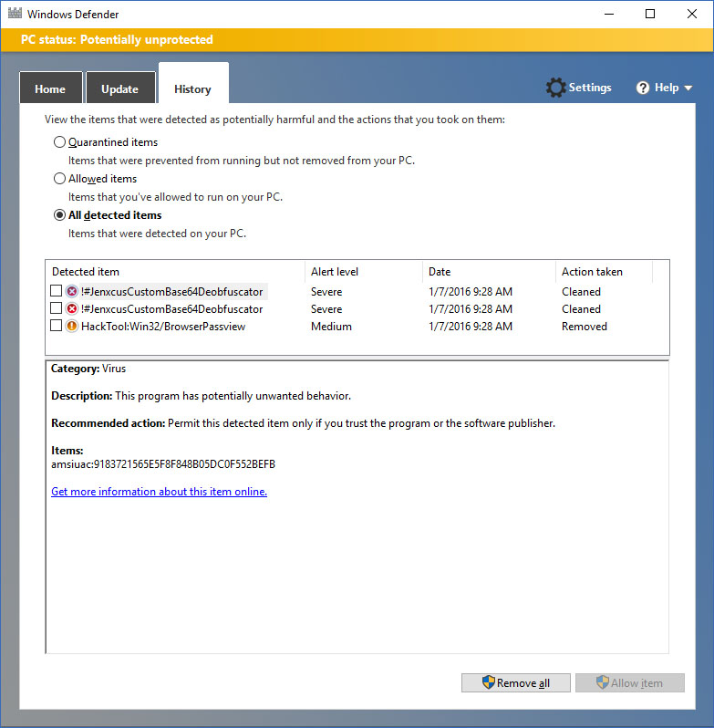
Task: Switch to the Update tab
Action: click(120, 88)
